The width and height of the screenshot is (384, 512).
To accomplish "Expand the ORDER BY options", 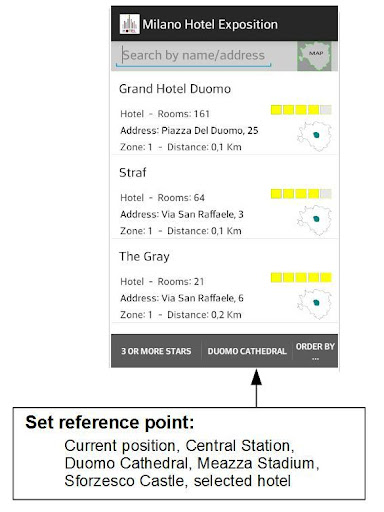I will coord(315,351).
